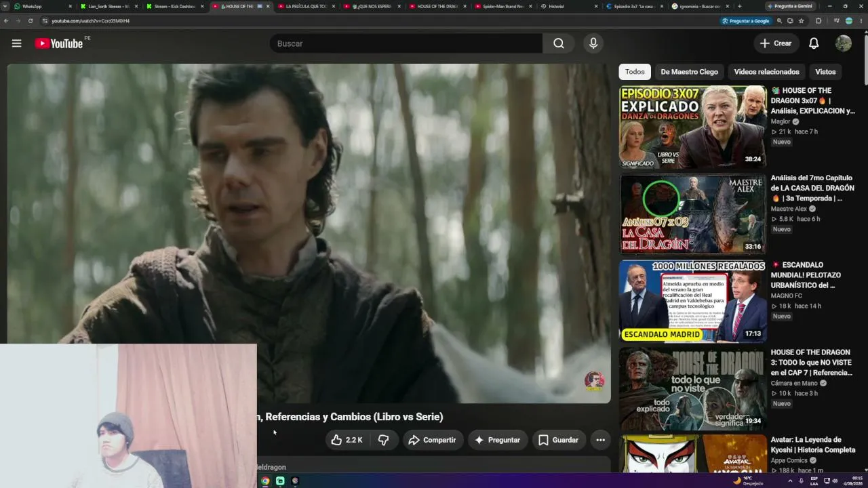Open the Todo lo que no viste thumbnail

click(692, 388)
